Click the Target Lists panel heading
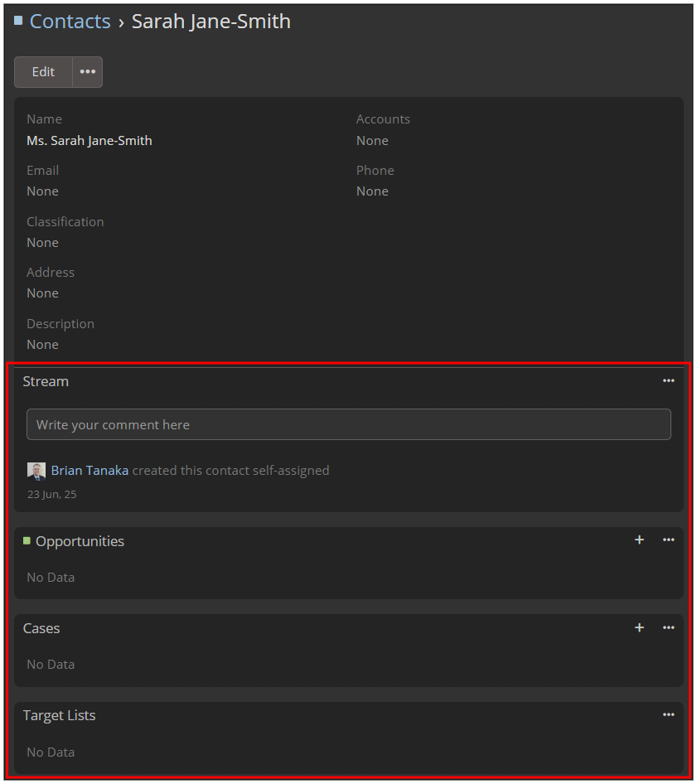The height and width of the screenshot is (784, 697). tap(59, 715)
